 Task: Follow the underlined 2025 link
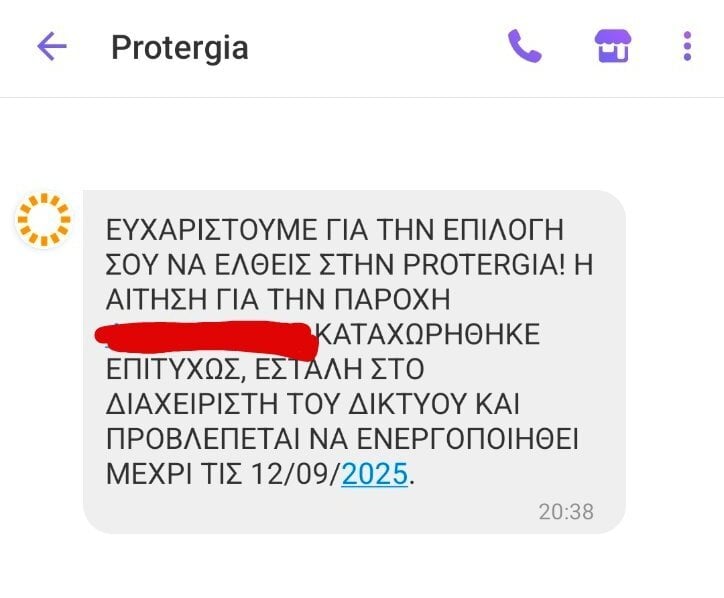374,474
